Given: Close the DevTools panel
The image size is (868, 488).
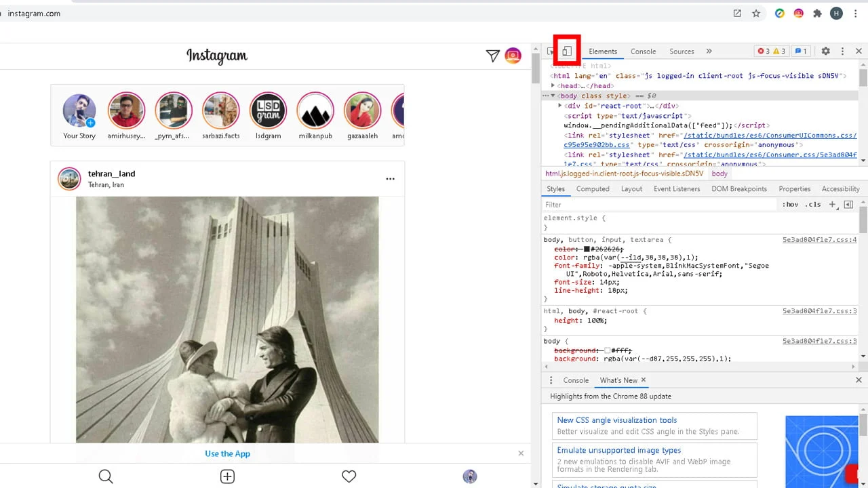Looking at the screenshot, I should click(859, 52).
